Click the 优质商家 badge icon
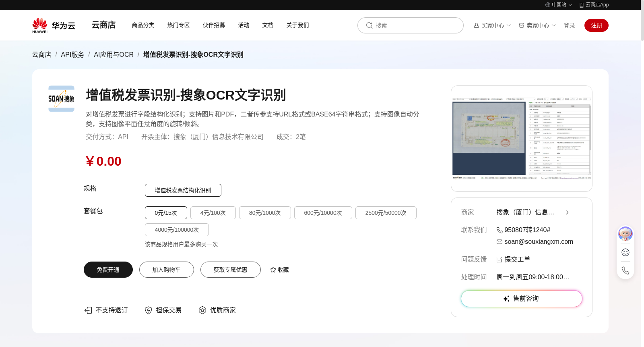This screenshot has width=644, height=347. coord(202,310)
